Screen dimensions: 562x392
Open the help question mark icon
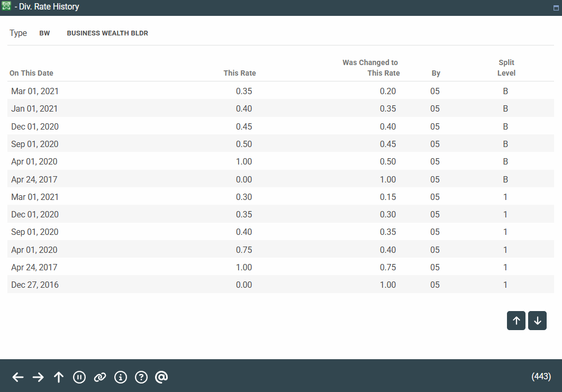[141, 377]
